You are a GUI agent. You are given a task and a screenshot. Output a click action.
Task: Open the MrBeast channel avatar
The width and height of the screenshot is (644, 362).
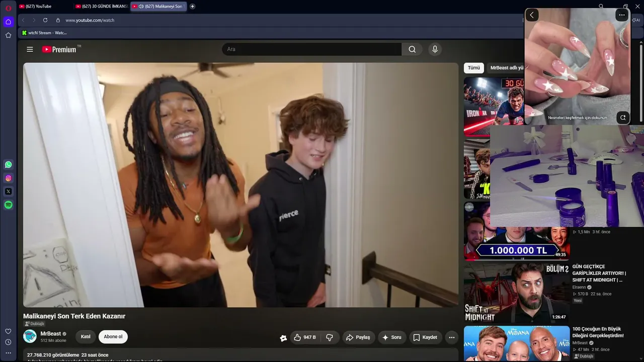pos(30,336)
